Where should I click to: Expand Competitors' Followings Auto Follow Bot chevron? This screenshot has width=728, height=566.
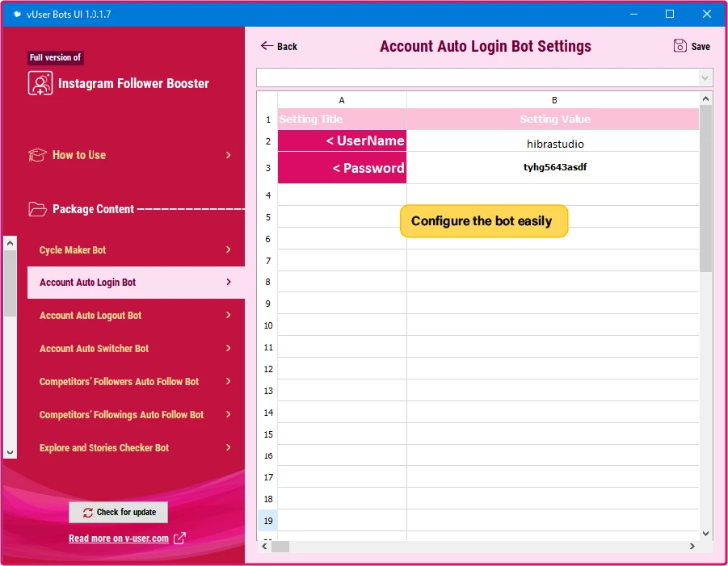click(x=228, y=414)
